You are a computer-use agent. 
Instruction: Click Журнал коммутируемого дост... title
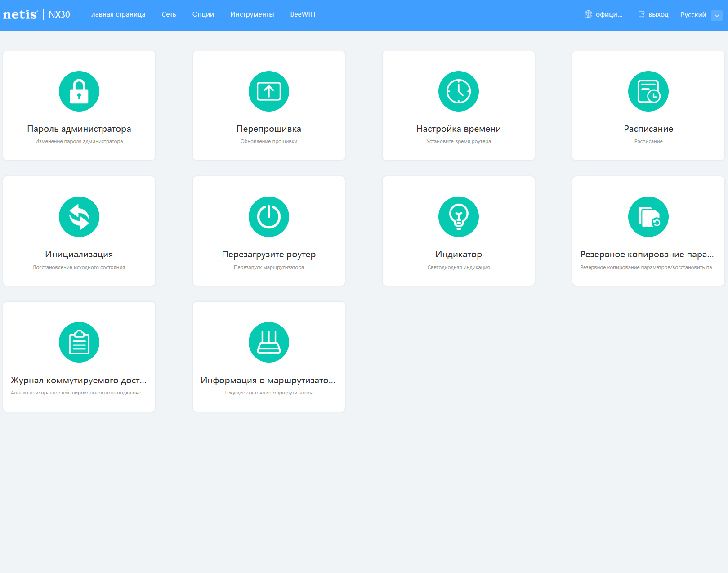[x=79, y=381]
